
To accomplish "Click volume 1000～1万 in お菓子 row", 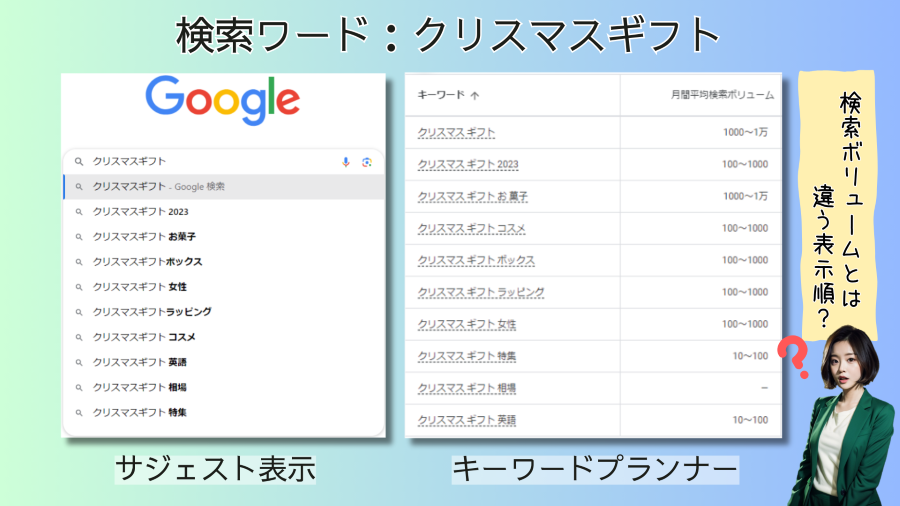I will click(745, 197).
